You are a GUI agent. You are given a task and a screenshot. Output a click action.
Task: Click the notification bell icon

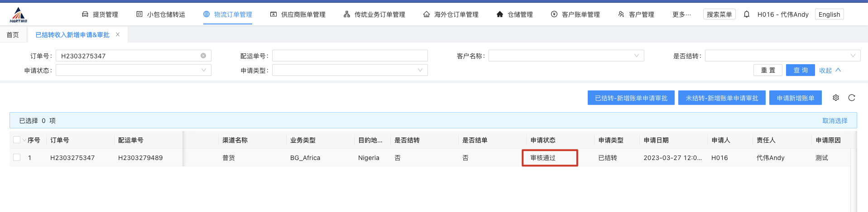point(746,14)
